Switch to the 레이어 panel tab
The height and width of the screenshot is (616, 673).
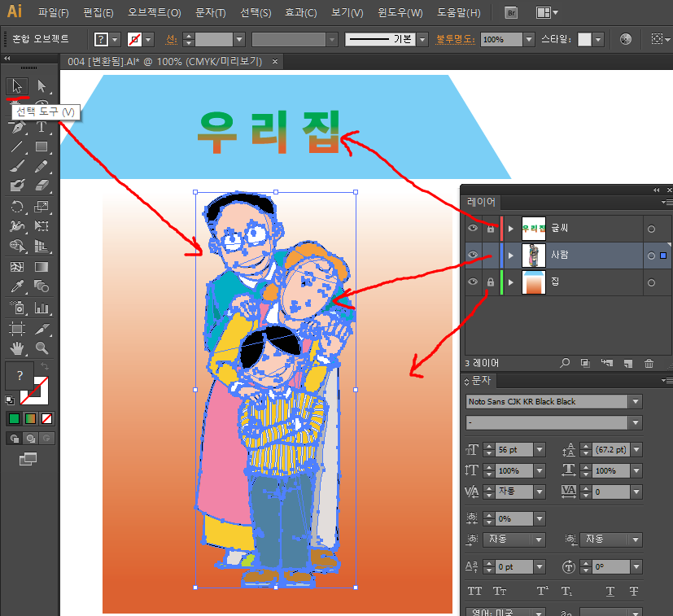(480, 202)
